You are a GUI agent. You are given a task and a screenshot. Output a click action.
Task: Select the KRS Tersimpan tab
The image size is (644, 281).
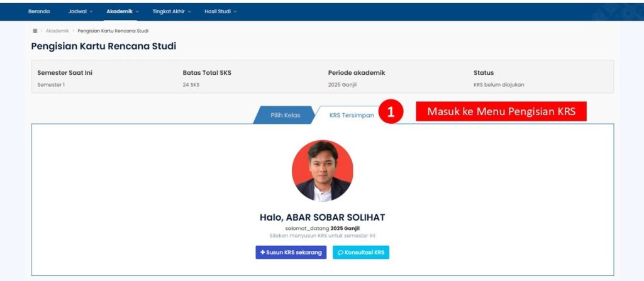coord(351,115)
